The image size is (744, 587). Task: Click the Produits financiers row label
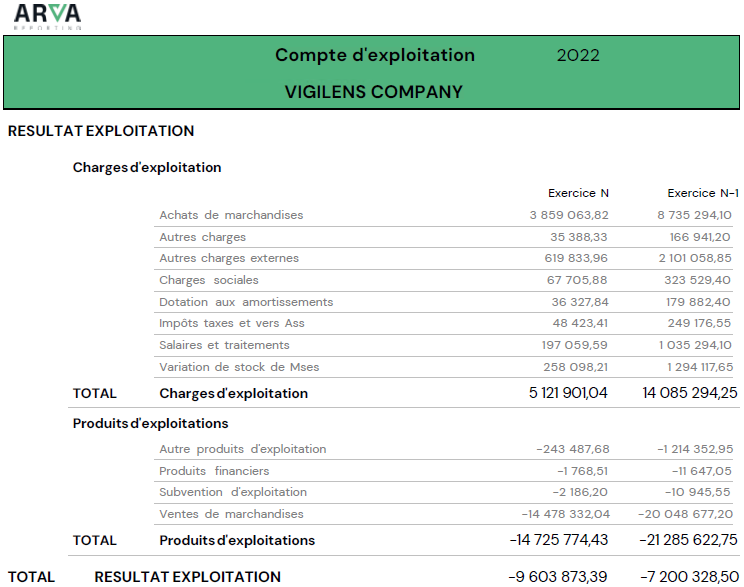(x=214, y=471)
